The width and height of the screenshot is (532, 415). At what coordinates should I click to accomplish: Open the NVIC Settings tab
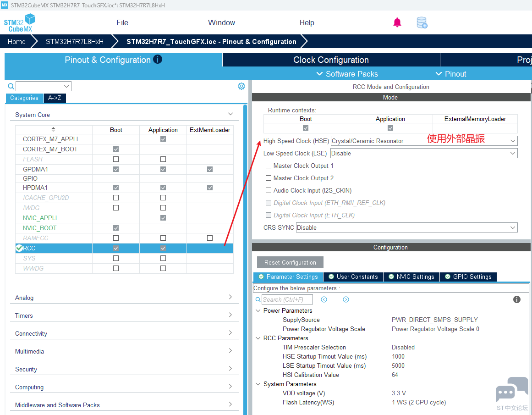[411, 277]
